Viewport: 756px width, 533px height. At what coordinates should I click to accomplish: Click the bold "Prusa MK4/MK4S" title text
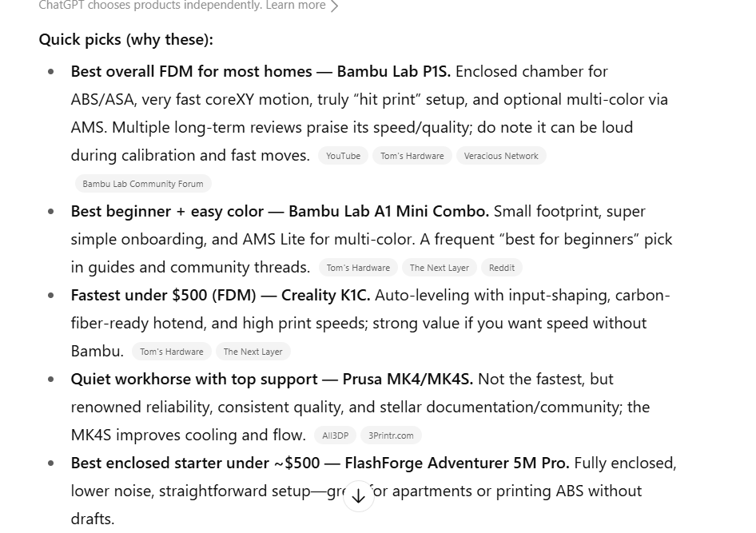point(408,379)
